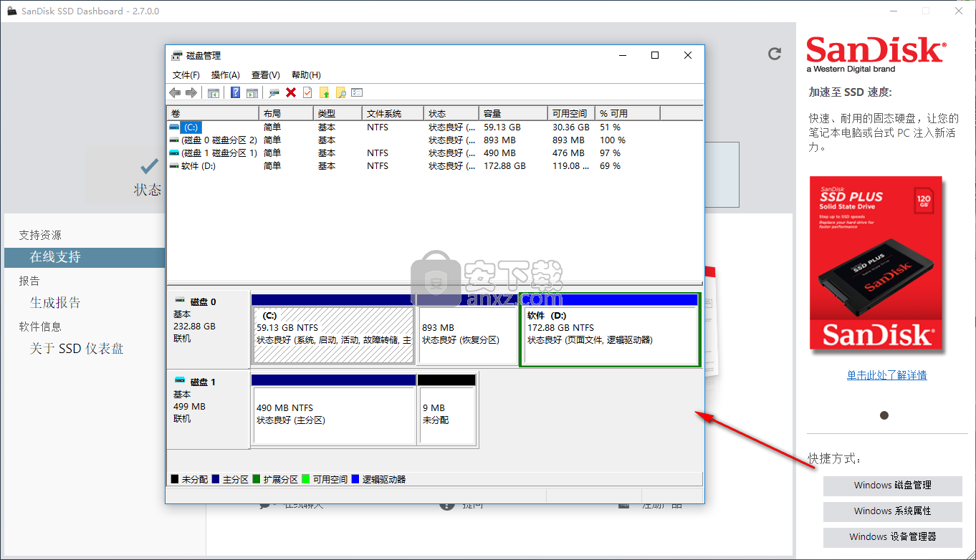Image resolution: width=976 pixels, height=560 pixels.
Task: Open the 文件(F) menu
Action: (x=186, y=74)
